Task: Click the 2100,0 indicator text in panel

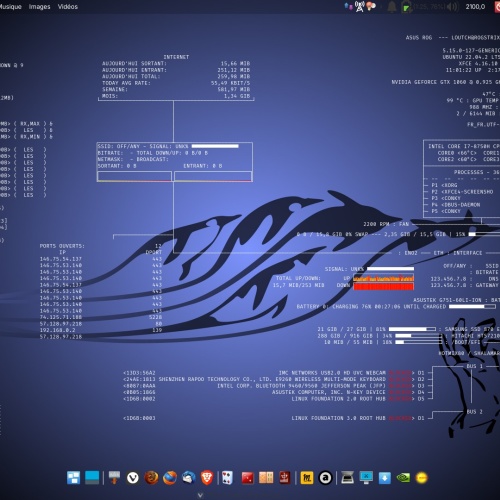Action: tap(475, 7)
